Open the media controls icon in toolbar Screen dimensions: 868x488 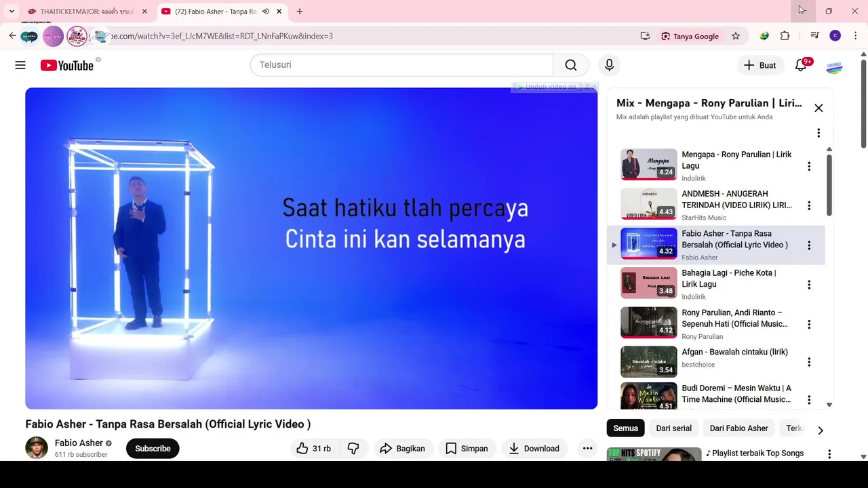click(x=815, y=36)
